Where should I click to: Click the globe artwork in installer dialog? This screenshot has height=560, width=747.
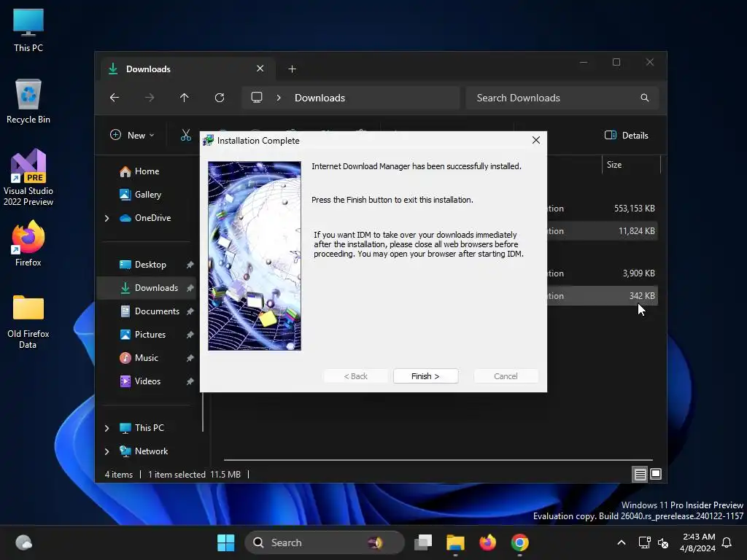[255, 256]
